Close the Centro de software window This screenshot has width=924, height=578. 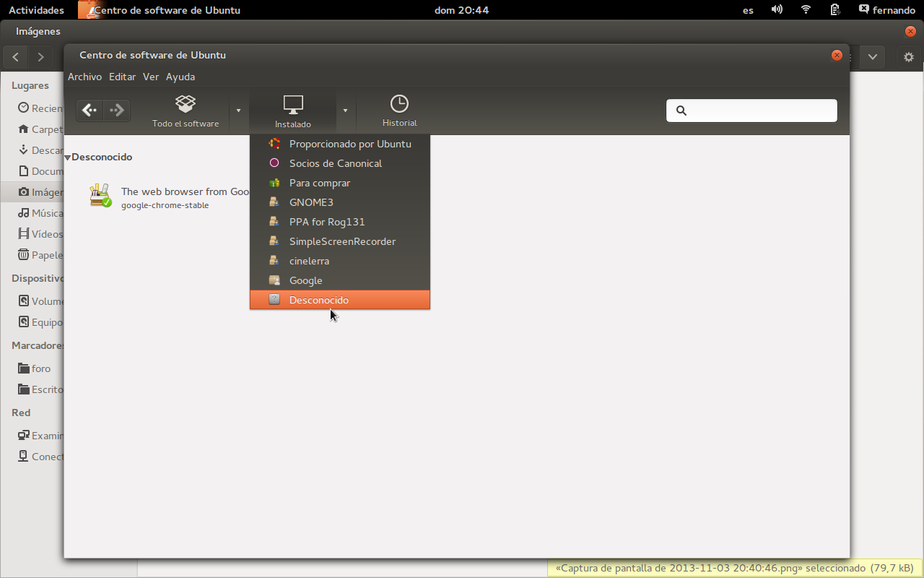coord(837,55)
